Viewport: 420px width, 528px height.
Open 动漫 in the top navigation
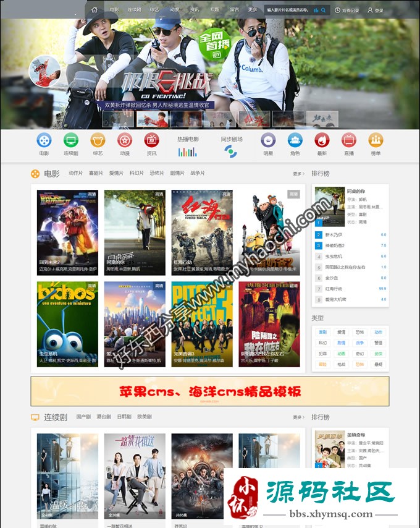[x=175, y=10]
